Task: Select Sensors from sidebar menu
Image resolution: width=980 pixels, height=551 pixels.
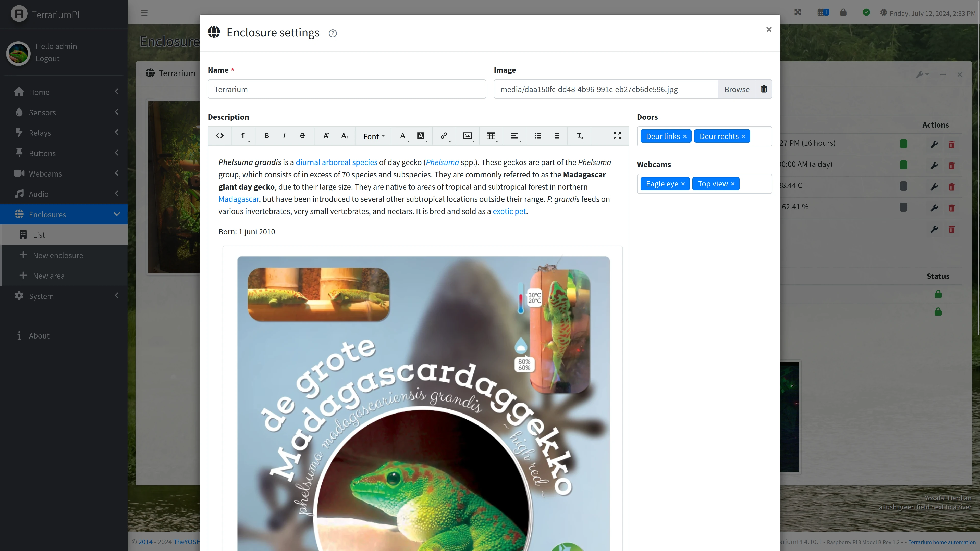Action: [64, 112]
